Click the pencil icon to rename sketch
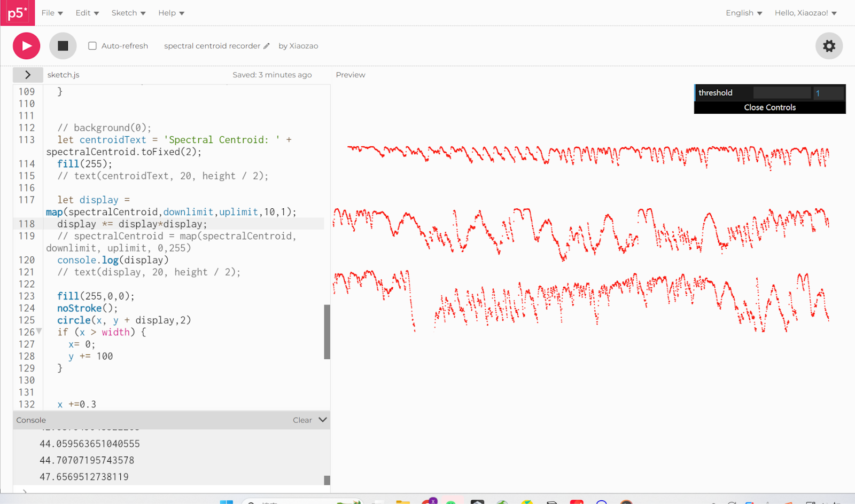The height and width of the screenshot is (504, 855). pos(267,46)
